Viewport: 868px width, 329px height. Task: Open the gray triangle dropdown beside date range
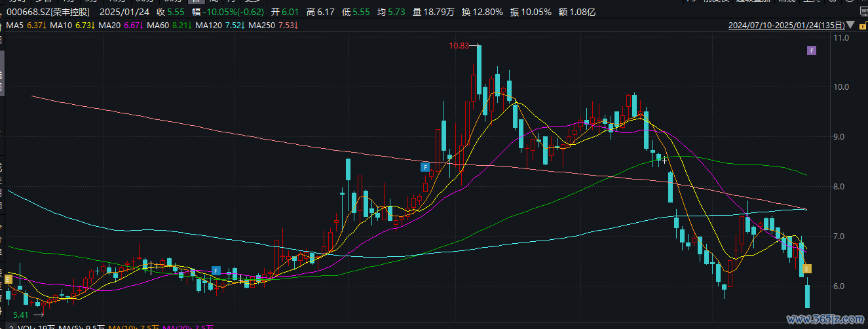coord(850,26)
